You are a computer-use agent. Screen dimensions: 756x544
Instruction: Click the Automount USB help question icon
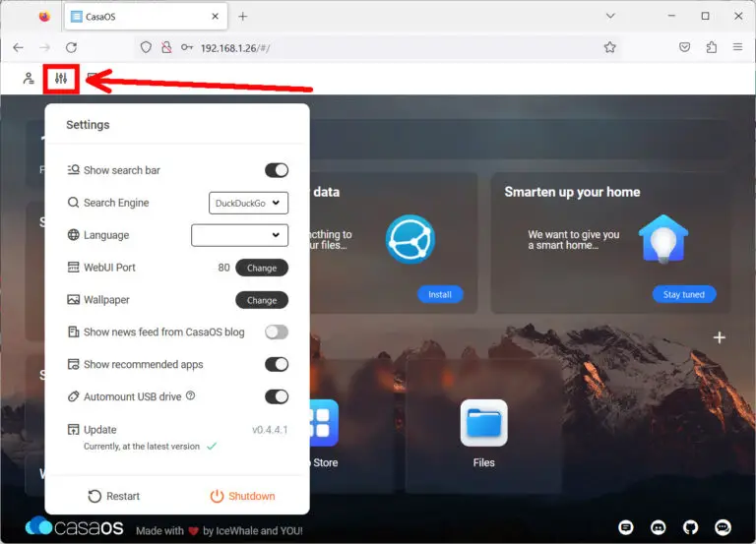191,396
